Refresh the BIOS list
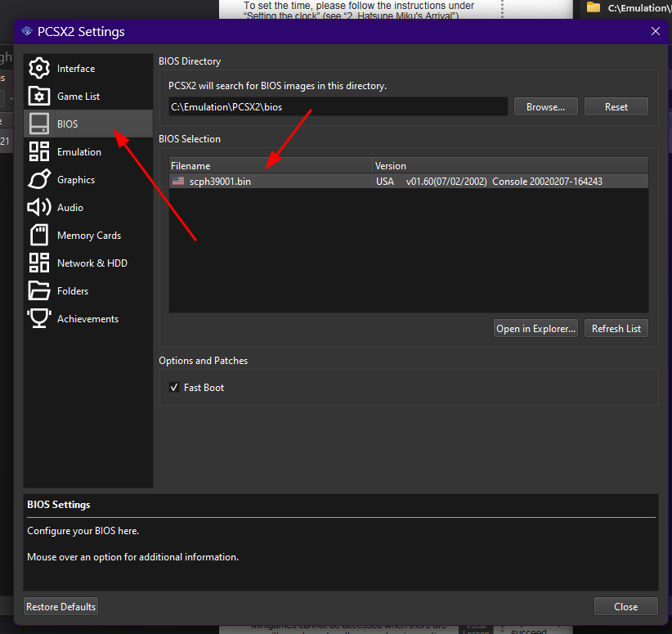This screenshot has height=634, width=672. [616, 329]
